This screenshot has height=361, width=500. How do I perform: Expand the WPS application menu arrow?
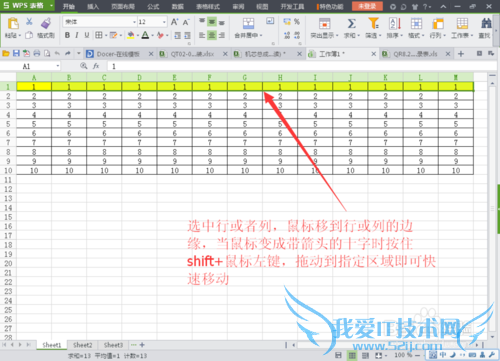[51, 6]
